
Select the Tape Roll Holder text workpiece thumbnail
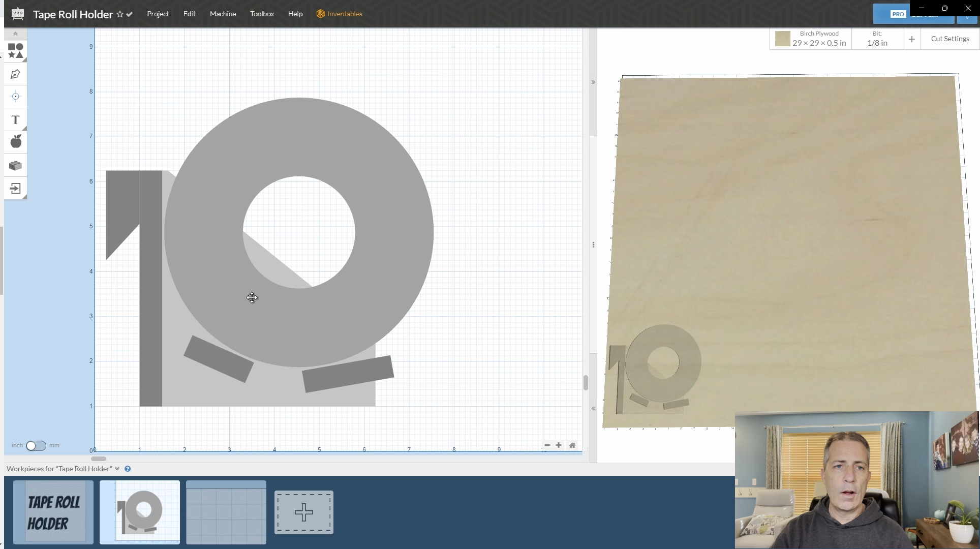53,512
